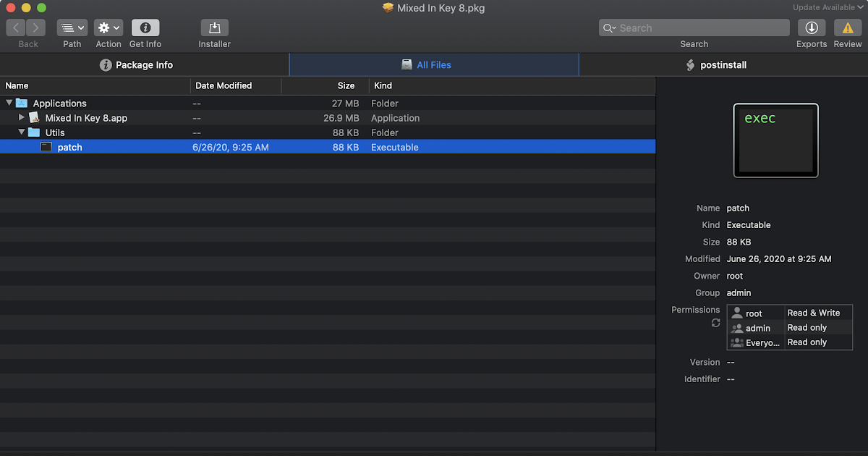Click the 88 KB size of patch
The image size is (868, 456).
(346, 147)
